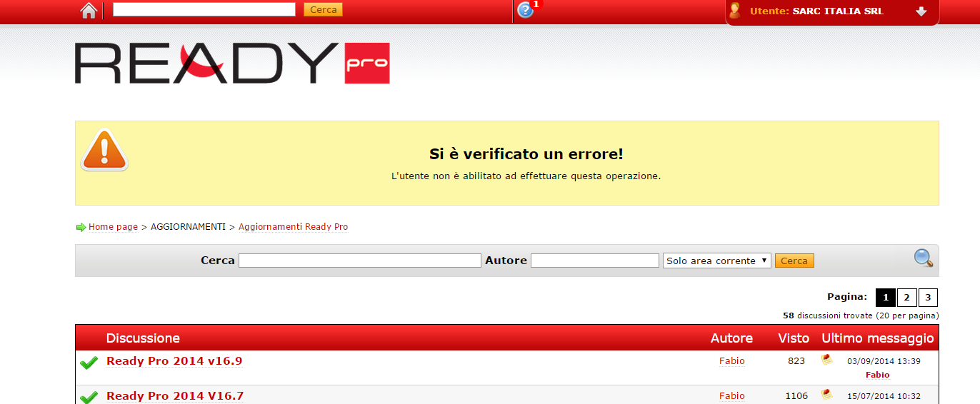Click the Ultimo messaggio column header
Image resolution: width=980 pixels, height=404 pixels.
[x=878, y=338]
